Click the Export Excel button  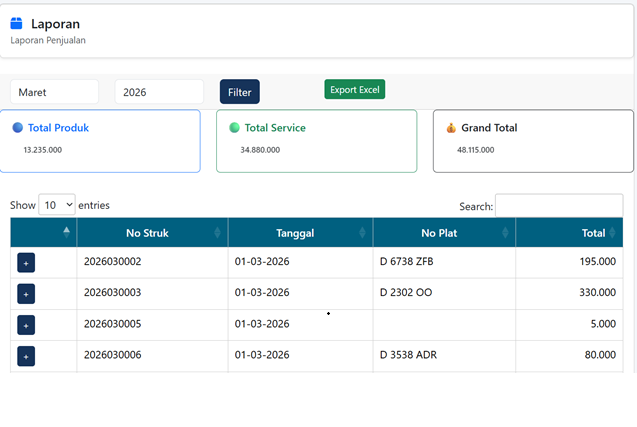click(x=354, y=90)
